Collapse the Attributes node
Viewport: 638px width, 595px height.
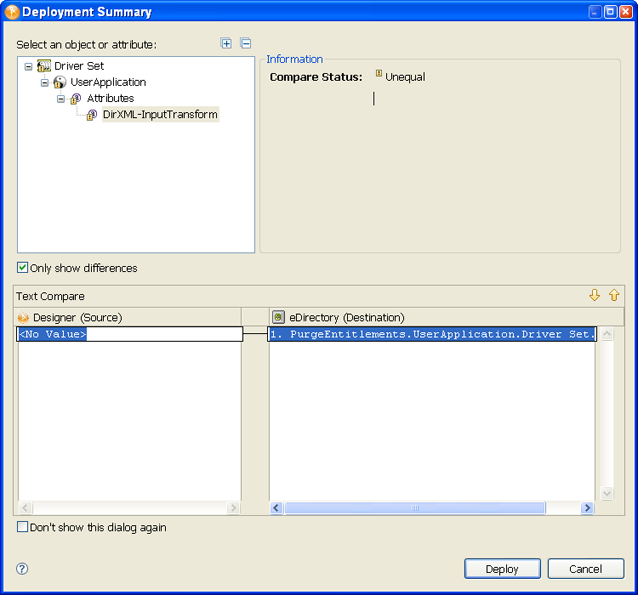61,99
